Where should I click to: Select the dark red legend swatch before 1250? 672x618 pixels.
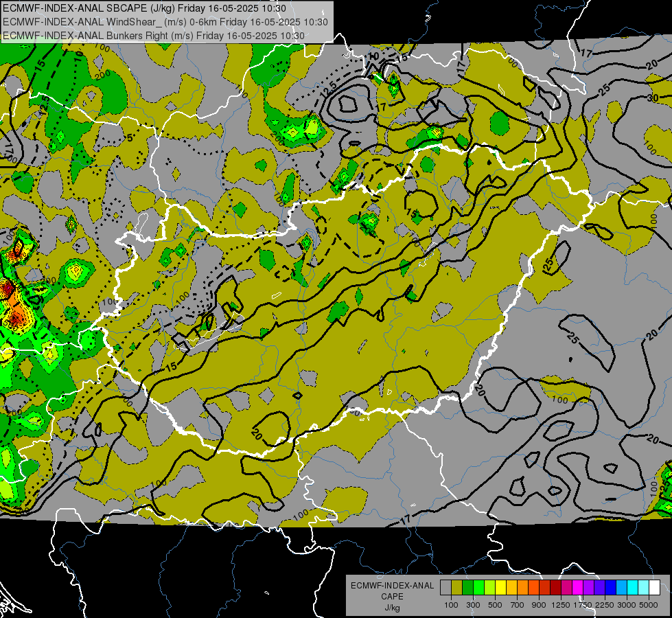pos(556,587)
